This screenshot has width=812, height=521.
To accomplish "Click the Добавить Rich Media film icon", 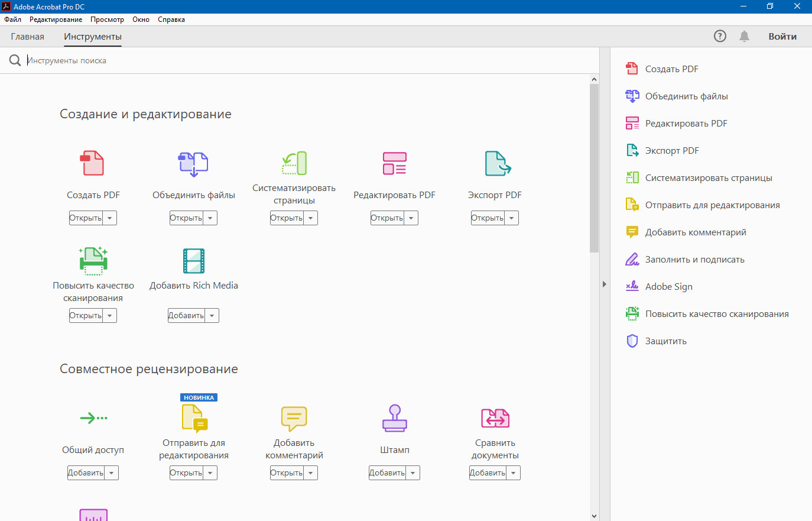I will (x=194, y=261).
